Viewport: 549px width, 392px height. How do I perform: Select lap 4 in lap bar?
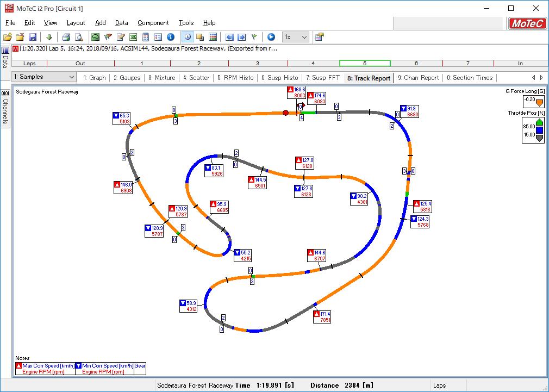(313, 64)
